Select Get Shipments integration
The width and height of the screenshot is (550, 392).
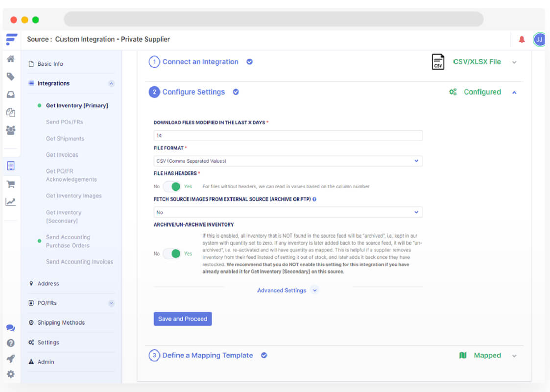tap(65, 138)
